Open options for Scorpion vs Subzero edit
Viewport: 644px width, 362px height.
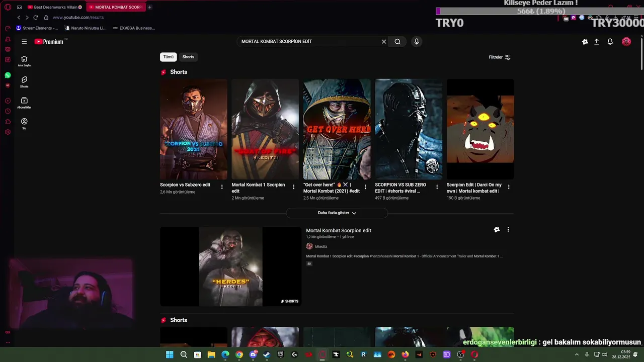coord(222,187)
